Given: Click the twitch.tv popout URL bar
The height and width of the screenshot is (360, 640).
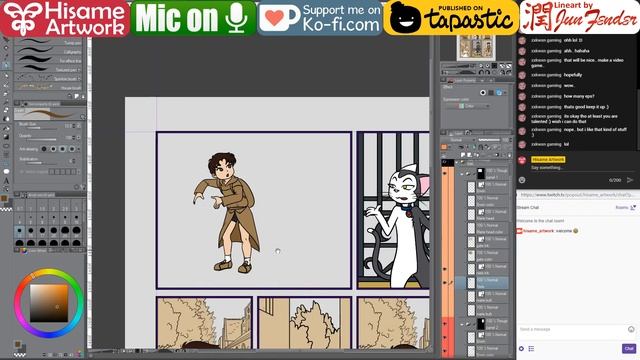Looking at the screenshot, I should (x=577, y=195).
